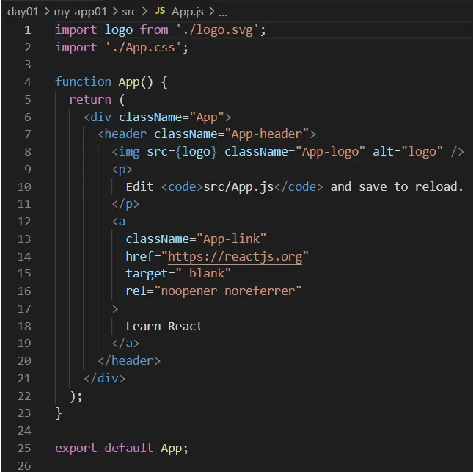Click the closing </p> tag
This screenshot has height=472, width=476.
tap(125, 204)
